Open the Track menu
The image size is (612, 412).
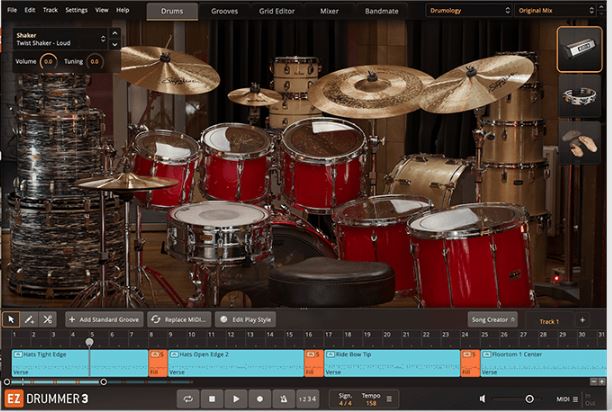pyautogui.click(x=50, y=10)
